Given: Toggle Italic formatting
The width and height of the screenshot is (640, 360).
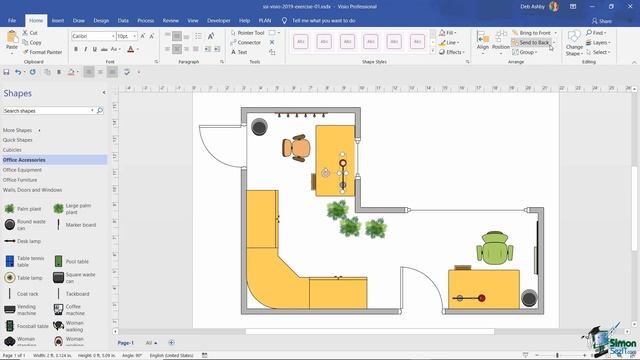Looking at the screenshot, I should (x=85, y=49).
